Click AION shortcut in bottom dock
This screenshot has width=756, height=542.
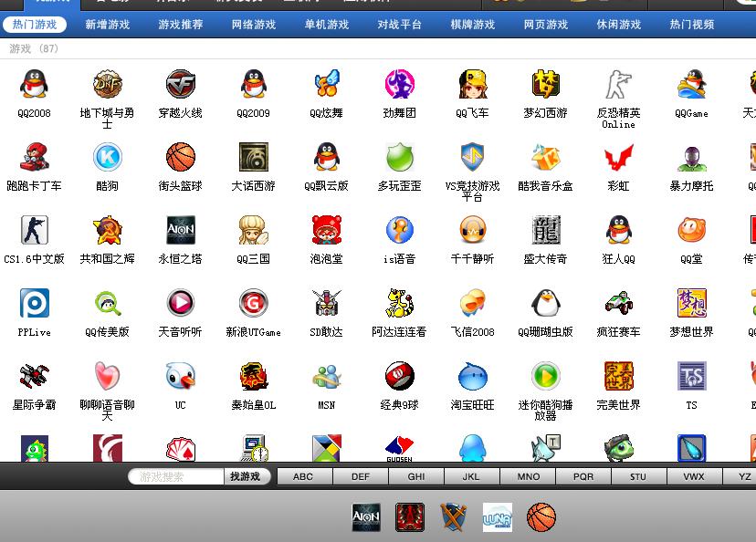[x=366, y=517]
